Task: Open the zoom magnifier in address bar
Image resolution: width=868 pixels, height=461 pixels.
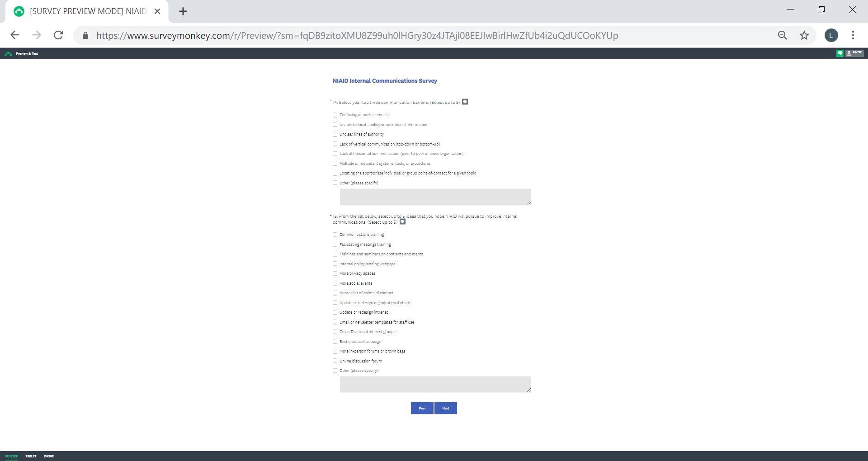Action: [x=782, y=35]
